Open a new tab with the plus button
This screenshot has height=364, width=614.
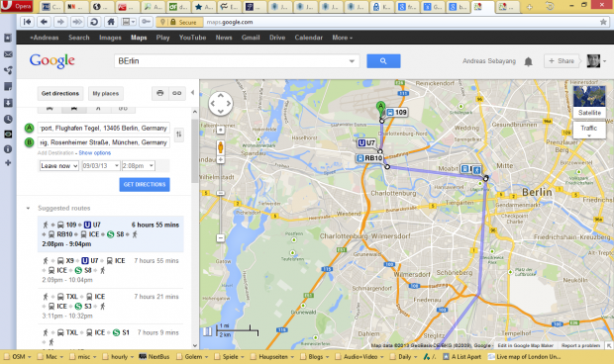coord(530,7)
